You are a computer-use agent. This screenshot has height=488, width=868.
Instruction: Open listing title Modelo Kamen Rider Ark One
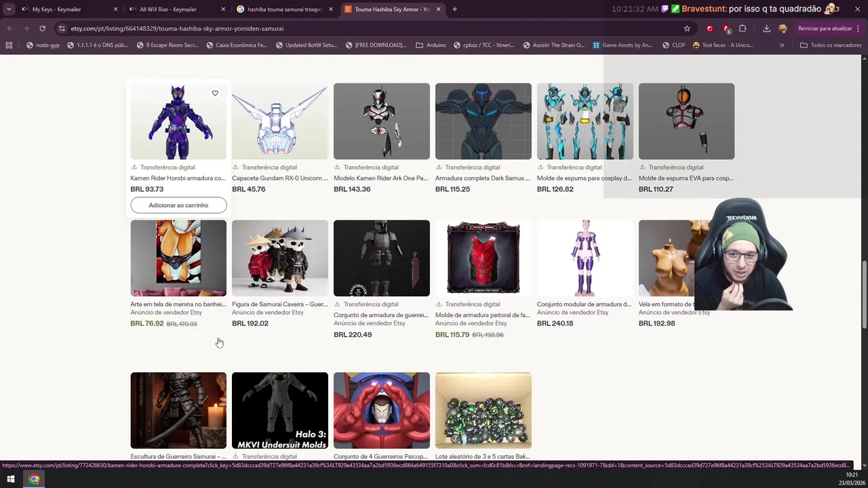tap(381, 178)
